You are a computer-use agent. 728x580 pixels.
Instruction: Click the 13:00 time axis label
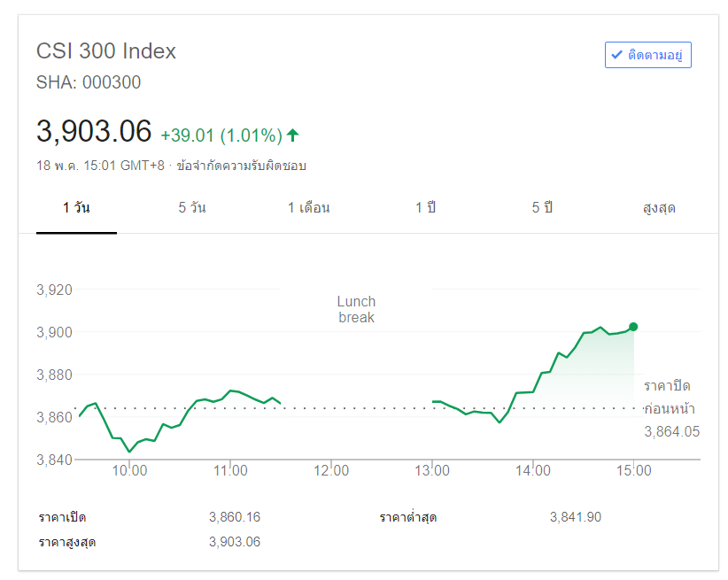click(432, 471)
